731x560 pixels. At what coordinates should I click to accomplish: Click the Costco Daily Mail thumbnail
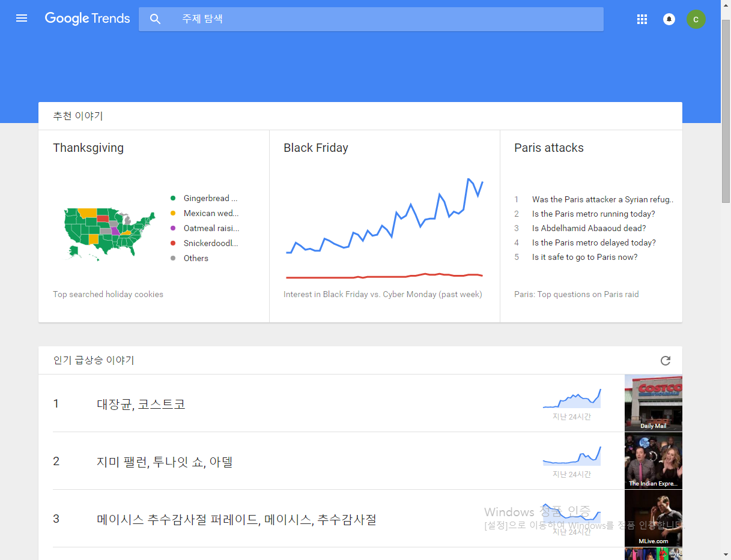coord(654,403)
